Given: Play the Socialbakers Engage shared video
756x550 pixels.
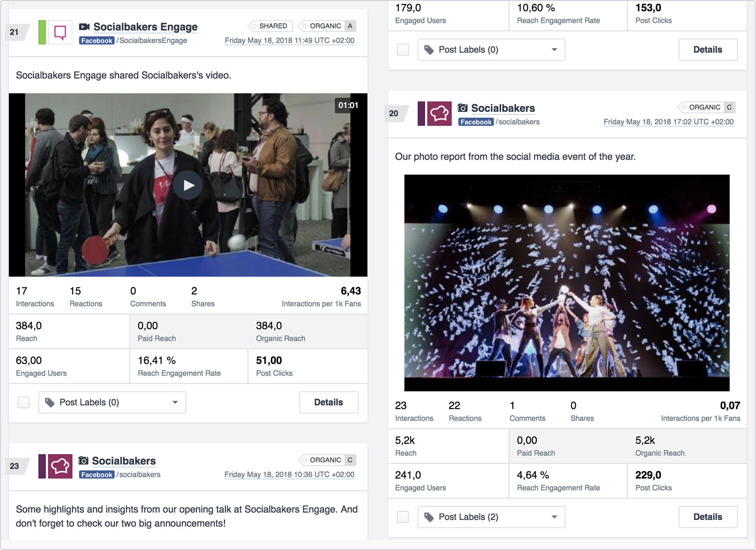Looking at the screenshot, I should tap(188, 185).
